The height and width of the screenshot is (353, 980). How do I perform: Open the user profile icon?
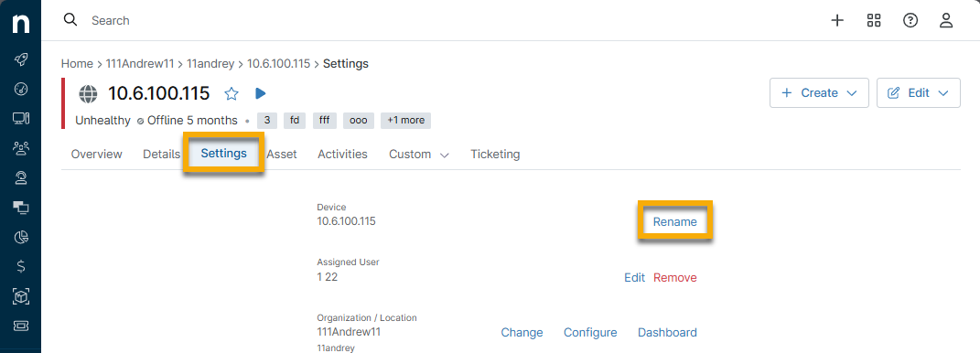pyautogui.click(x=946, y=21)
